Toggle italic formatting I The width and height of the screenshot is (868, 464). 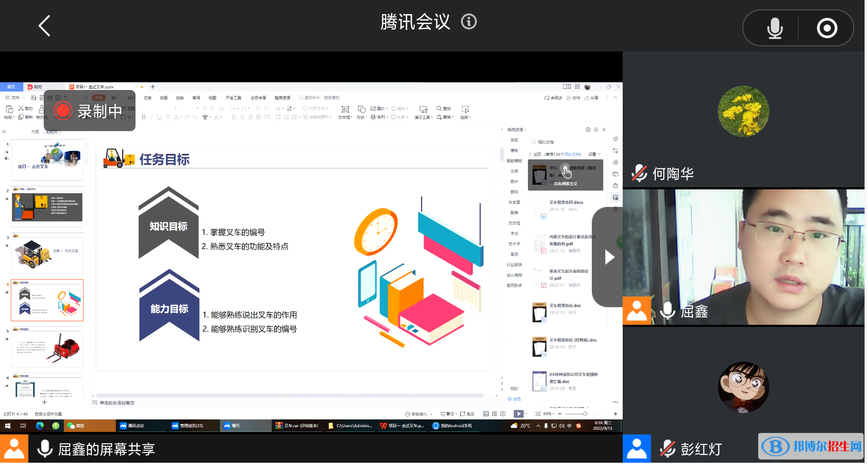[x=151, y=117]
